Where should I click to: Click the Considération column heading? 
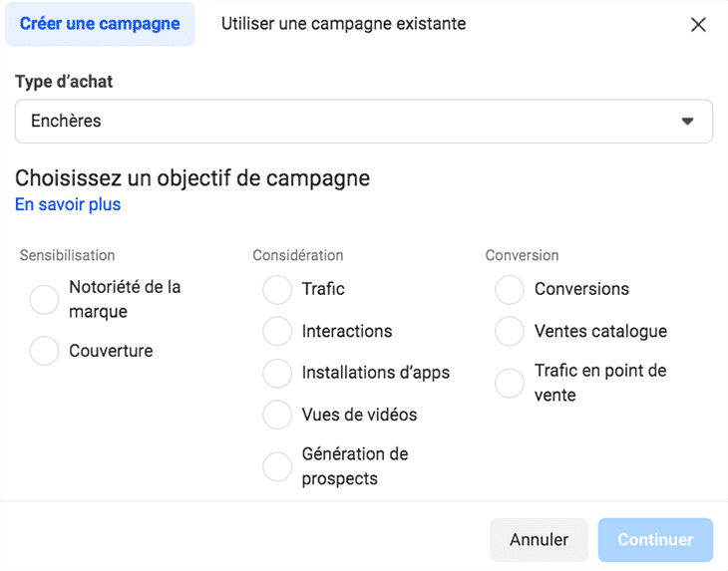pos(297,256)
